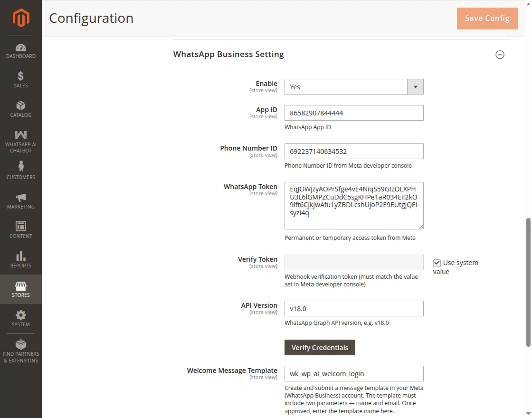Click the API Version field label
The height and width of the screenshot is (418, 532).
point(259,305)
